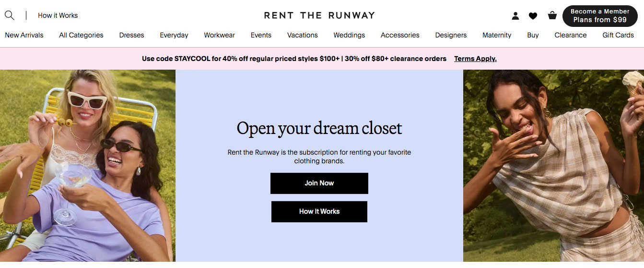
Task: Go to the Weddings category
Action: [x=349, y=35]
